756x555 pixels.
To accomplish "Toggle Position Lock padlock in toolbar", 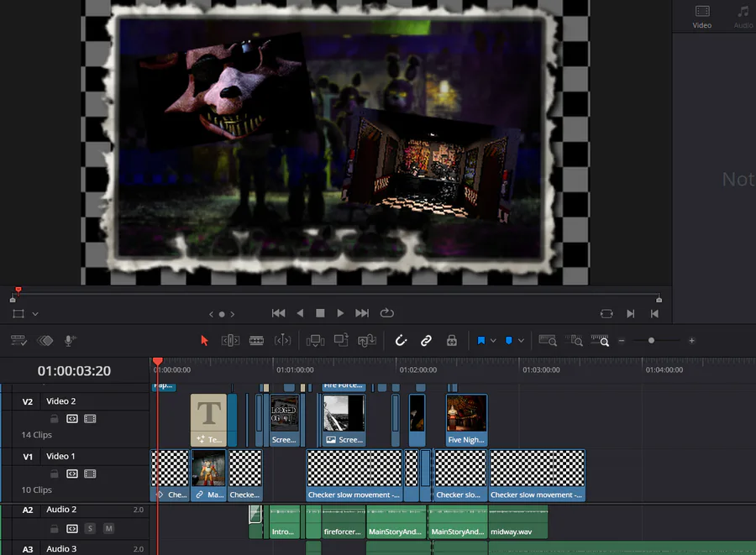I will coord(452,341).
